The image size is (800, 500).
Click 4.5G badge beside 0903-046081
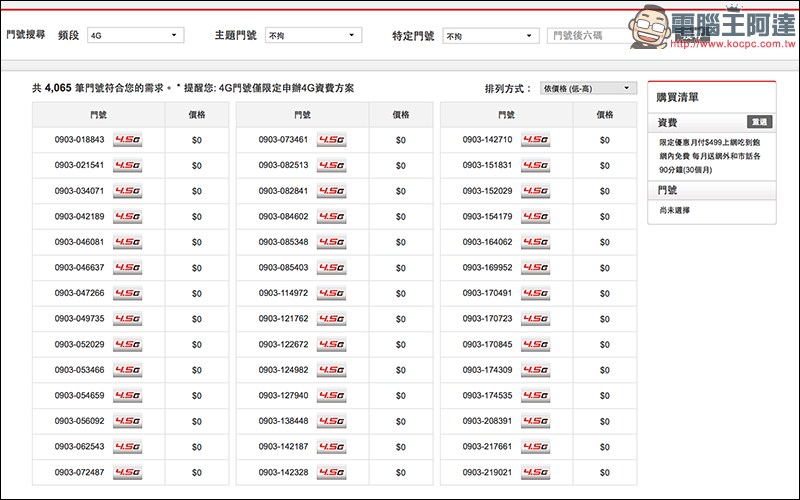[128, 242]
